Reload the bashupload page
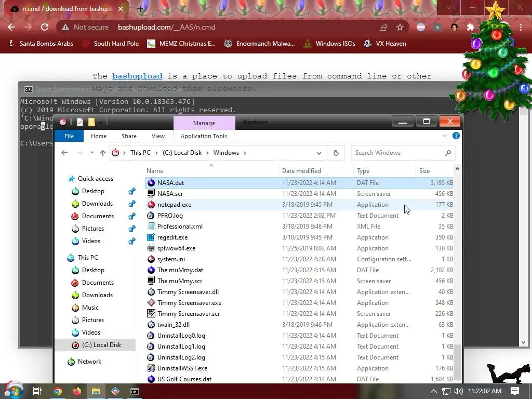Screen dimensions: 532x399 pyautogui.click(x=45, y=27)
